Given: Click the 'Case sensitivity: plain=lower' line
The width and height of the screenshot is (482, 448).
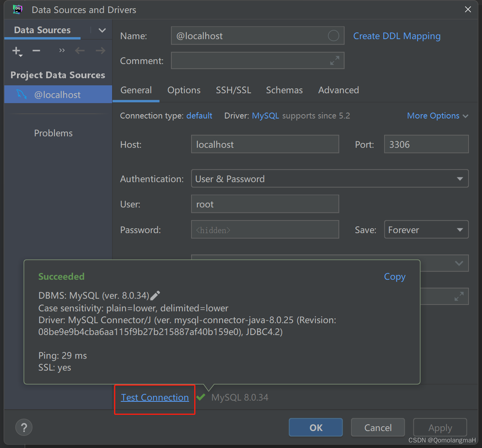Looking at the screenshot, I should (133, 308).
